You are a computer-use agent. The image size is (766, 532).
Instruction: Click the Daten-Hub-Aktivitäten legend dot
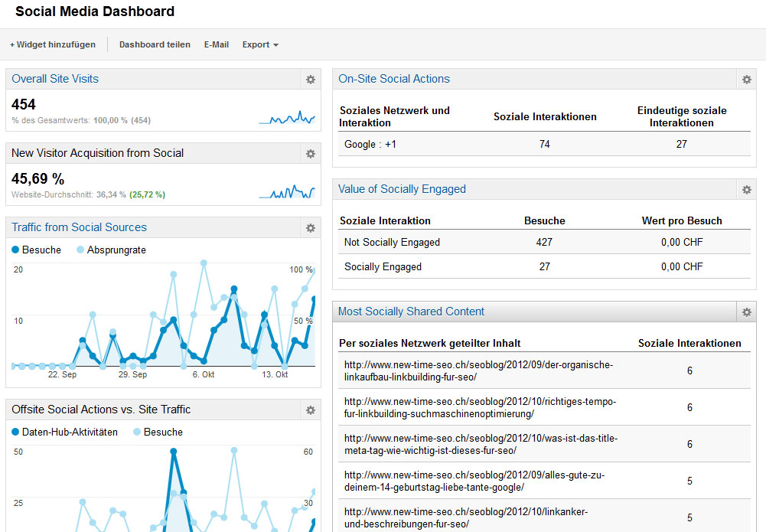pos(15,432)
